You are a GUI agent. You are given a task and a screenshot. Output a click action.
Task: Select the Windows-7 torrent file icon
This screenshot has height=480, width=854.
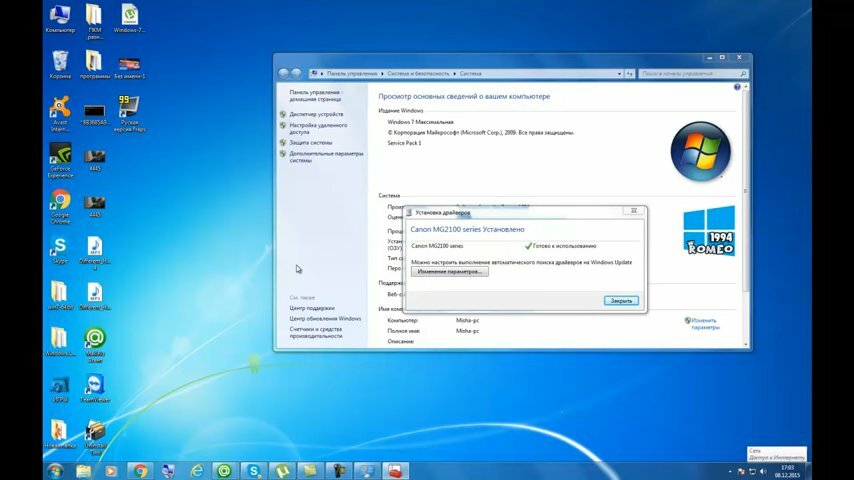(x=129, y=19)
